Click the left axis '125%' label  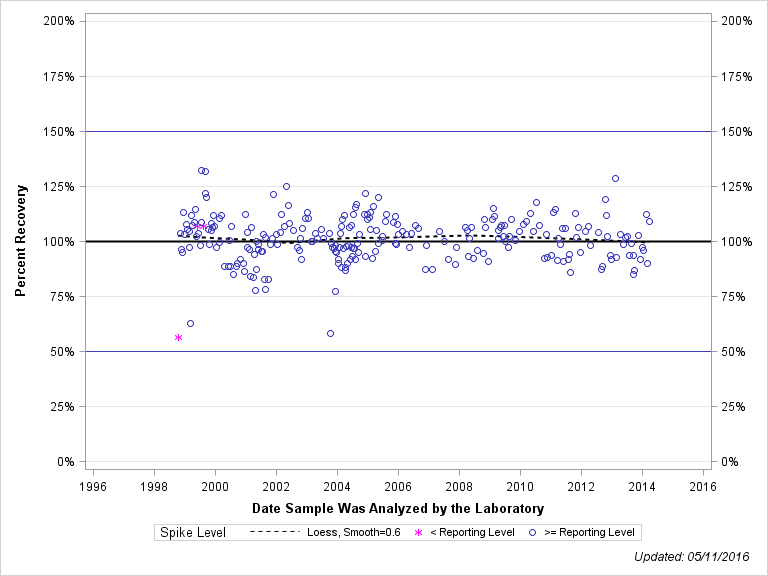pyautogui.click(x=59, y=187)
